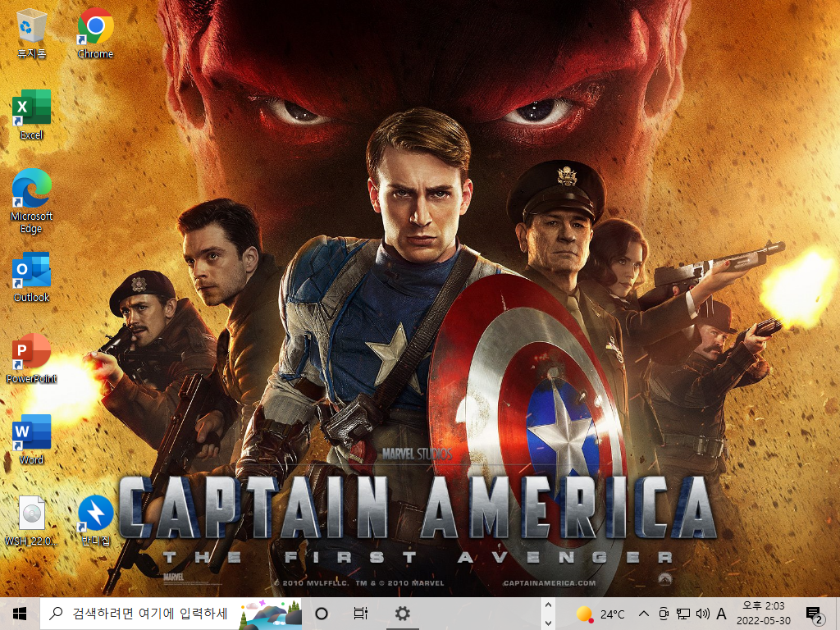Screen dimensions: 840x630
Task: Open Task View from the taskbar
Action: [x=361, y=614]
